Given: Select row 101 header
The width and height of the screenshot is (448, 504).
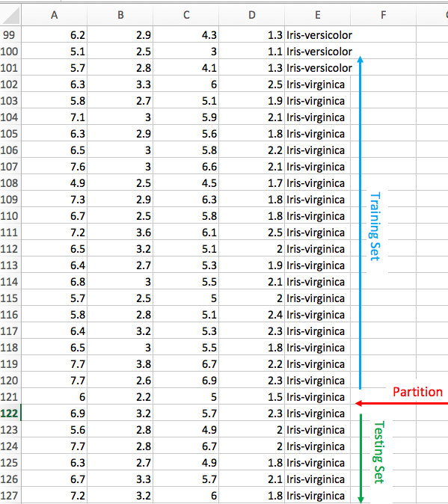Looking at the screenshot, I should click(x=10, y=68).
